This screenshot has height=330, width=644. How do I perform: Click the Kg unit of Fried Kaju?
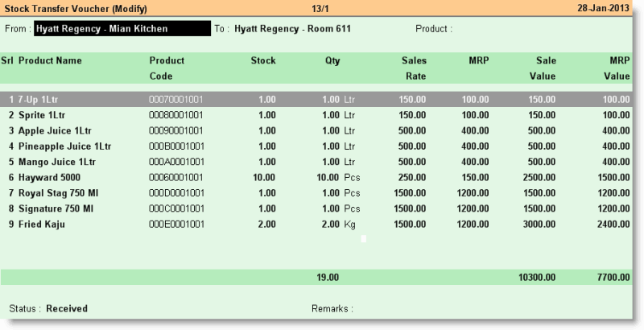click(350, 225)
